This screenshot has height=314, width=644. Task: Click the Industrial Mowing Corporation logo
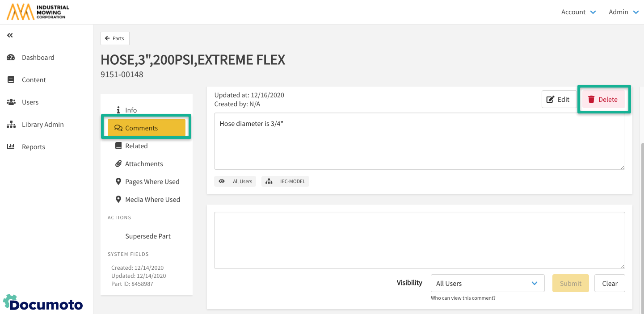coord(38,12)
